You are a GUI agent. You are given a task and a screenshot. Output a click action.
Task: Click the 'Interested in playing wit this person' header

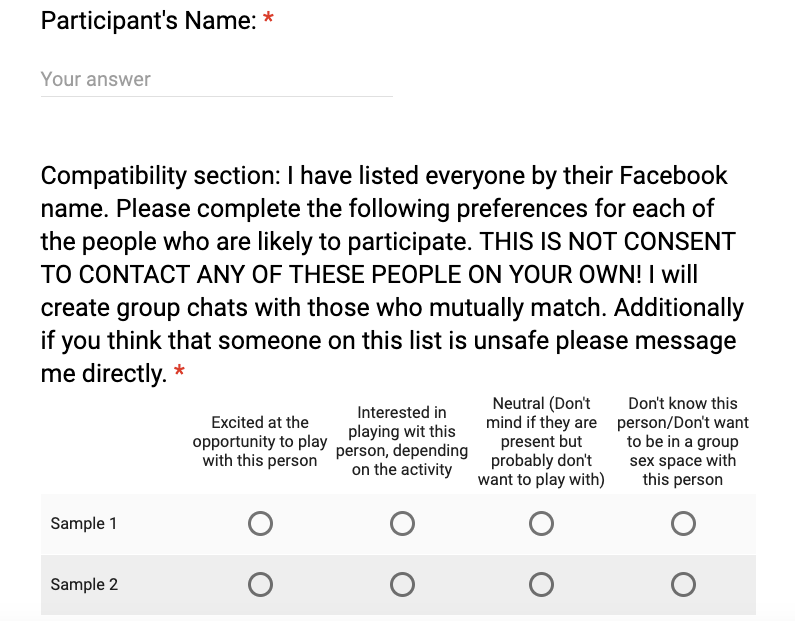coord(402,441)
